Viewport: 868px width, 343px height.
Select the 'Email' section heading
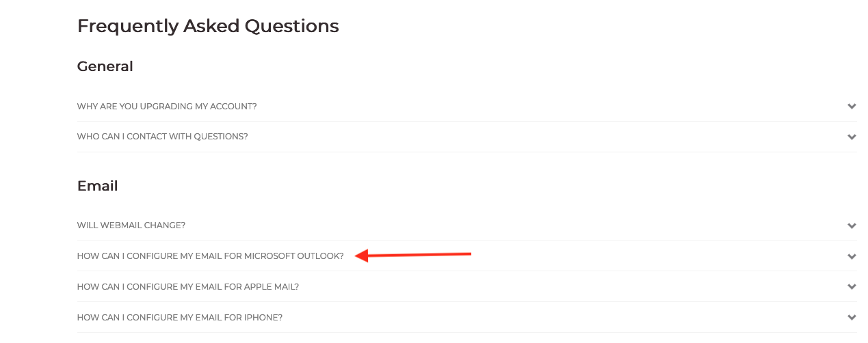97,186
